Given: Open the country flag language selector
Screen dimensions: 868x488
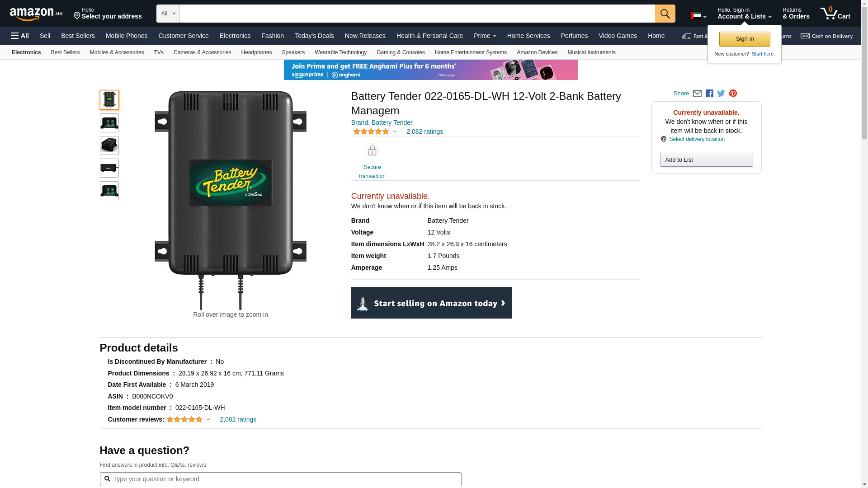Looking at the screenshot, I should point(698,16).
